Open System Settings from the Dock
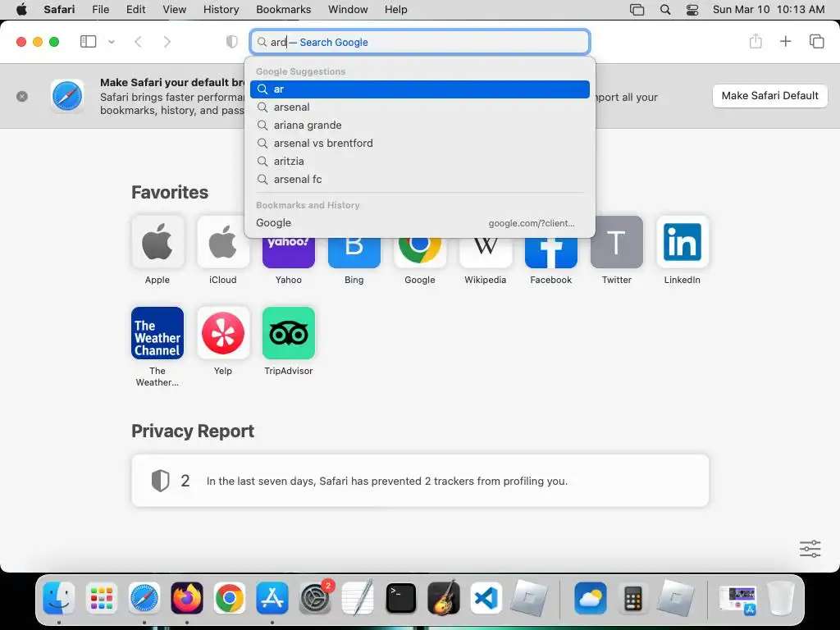840x630 pixels. point(315,598)
